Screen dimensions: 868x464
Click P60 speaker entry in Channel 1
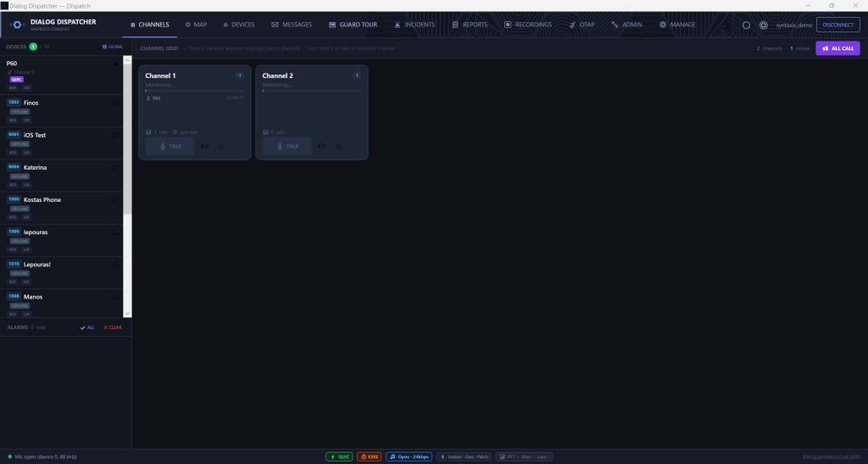click(153, 98)
